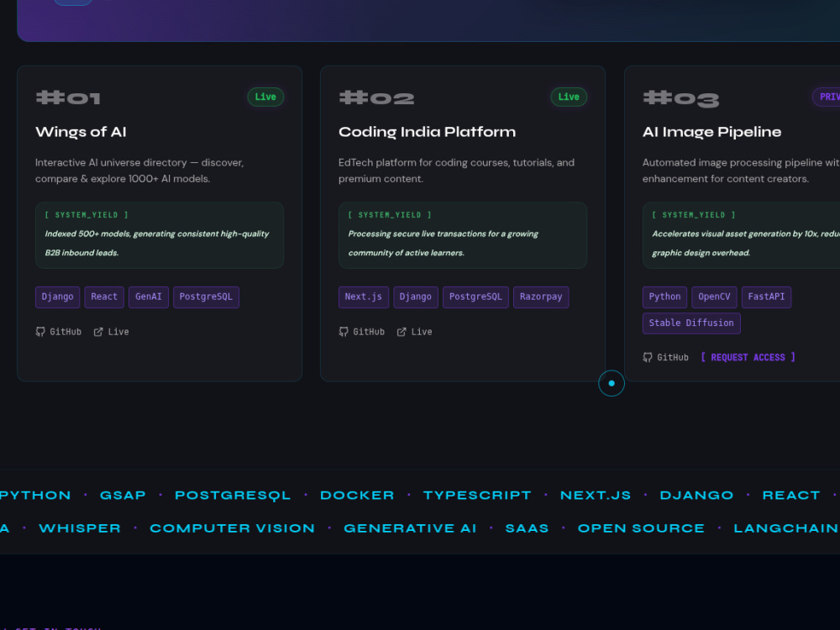Click SYSTEM_YIELD label on Wings of AI card
This screenshot has height=630, width=840.
87,215
